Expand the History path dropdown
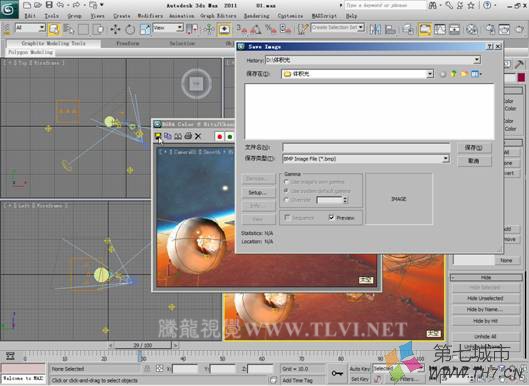 [x=477, y=60]
